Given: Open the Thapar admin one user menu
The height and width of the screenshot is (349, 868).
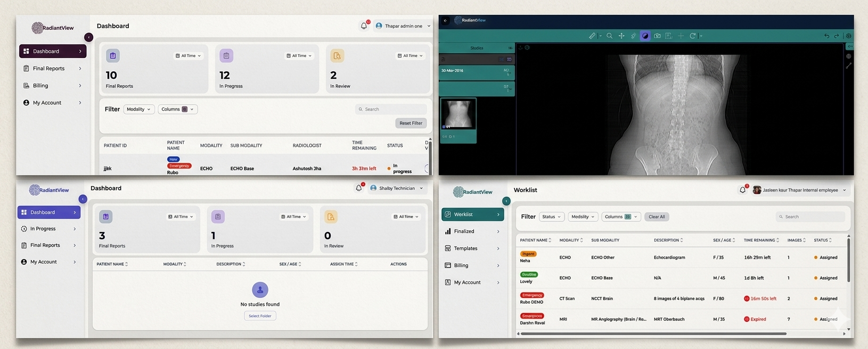Looking at the screenshot, I should (x=403, y=26).
